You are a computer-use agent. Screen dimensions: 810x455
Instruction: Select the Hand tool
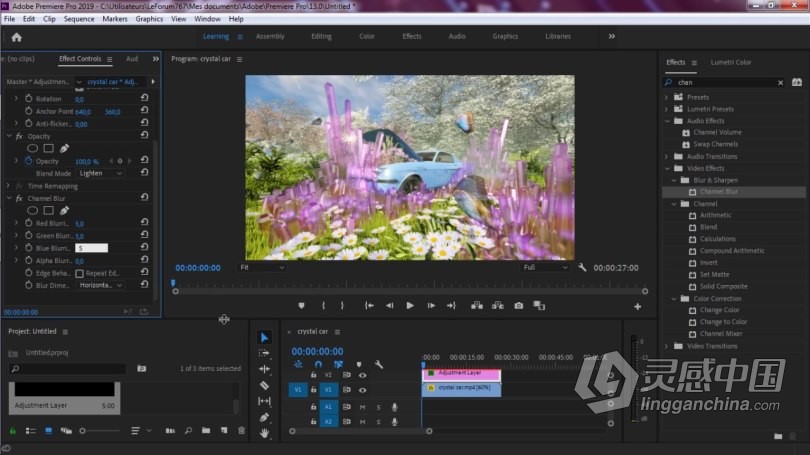[x=264, y=433]
